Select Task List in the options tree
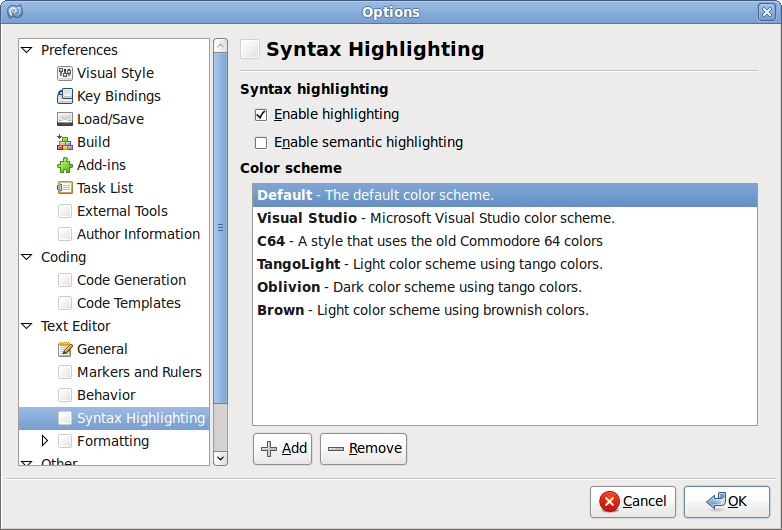This screenshot has height=530, width=782. click(105, 188)
